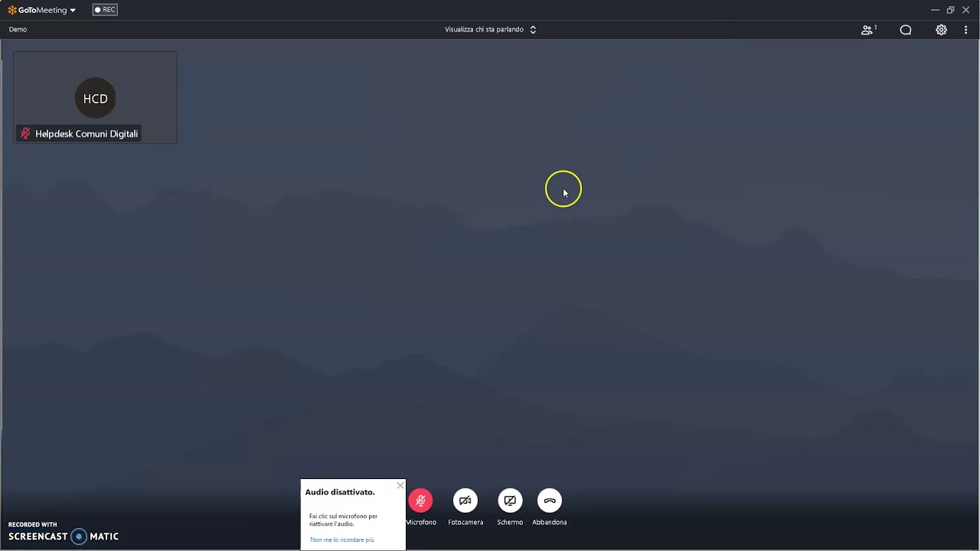Close the GoToMeeting window
Image resolution: width=980 pixels, height=551 pixels.
[x=966, y=10]
